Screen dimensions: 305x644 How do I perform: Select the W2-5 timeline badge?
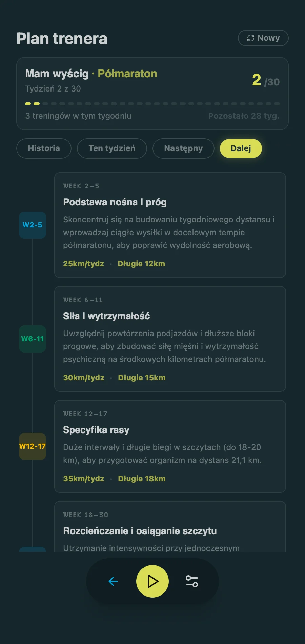[x=33, y=225]
